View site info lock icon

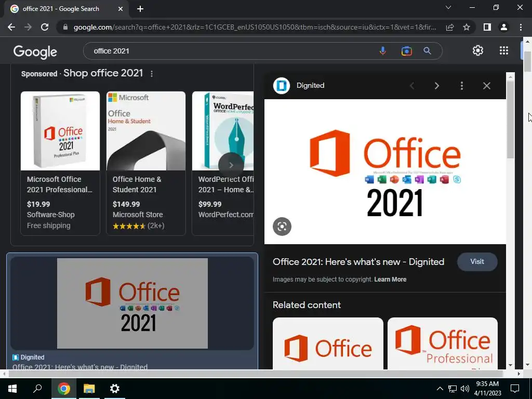click(65, 27)
